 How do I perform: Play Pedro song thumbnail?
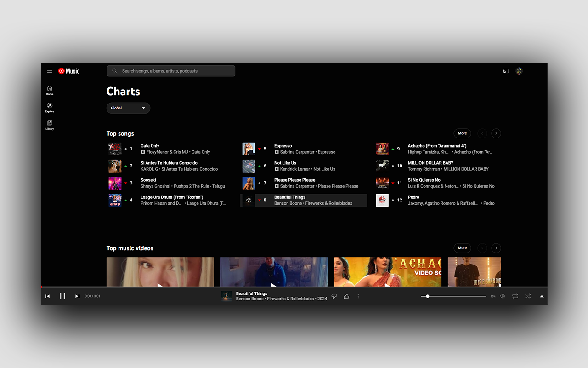pyautogui.click(x=382, y=200)
